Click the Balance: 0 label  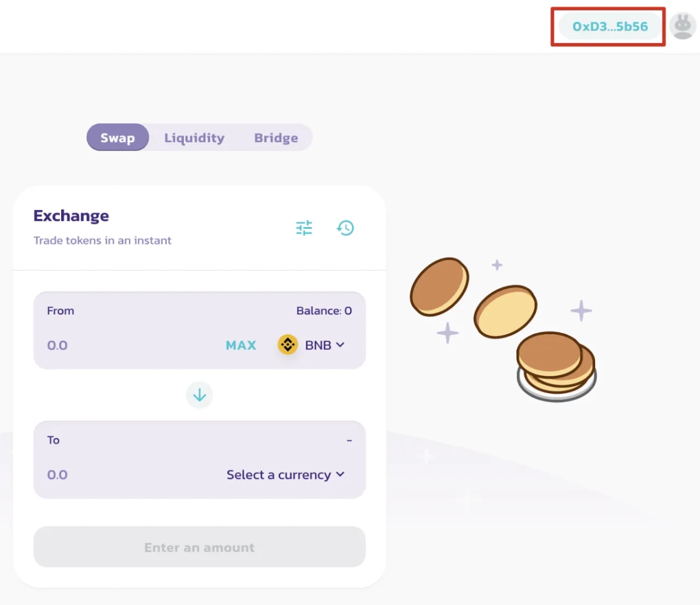pyautogui.click(x=324, y=310)
